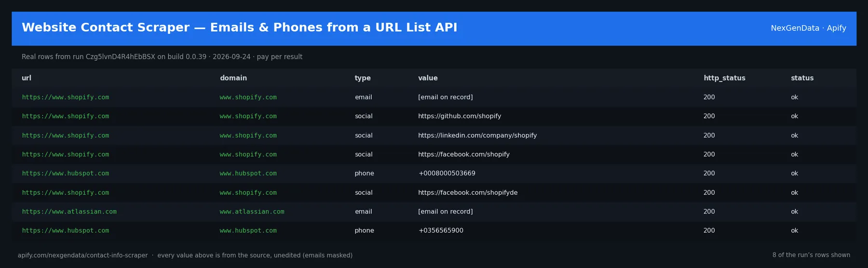
Task: Click the url cell in the facebook.com/shopifyde row
Action: [65, 192]
